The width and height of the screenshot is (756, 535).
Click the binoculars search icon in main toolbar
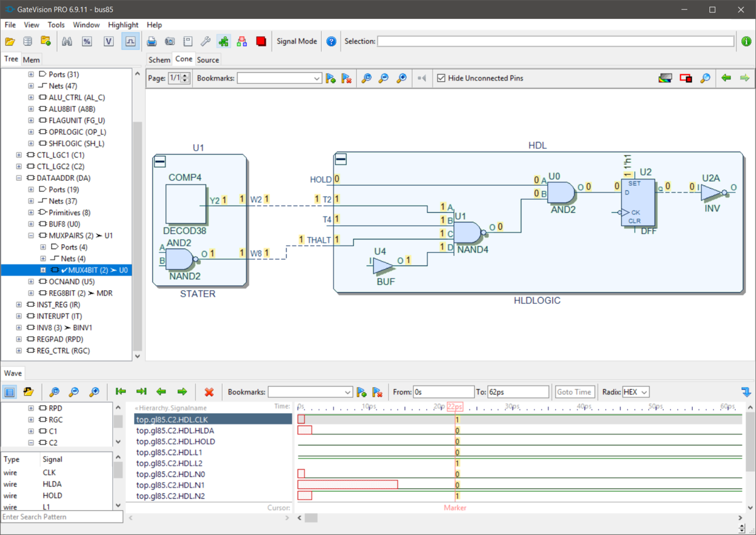pos(67,41)
